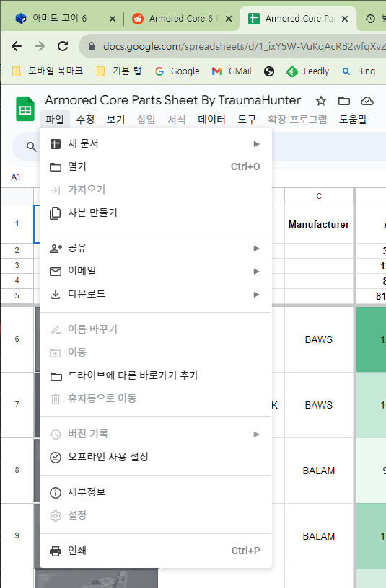This screenshot has width=386, height=588.
Task: Choose 열기 from the file menu
Action: click(155, 166)
